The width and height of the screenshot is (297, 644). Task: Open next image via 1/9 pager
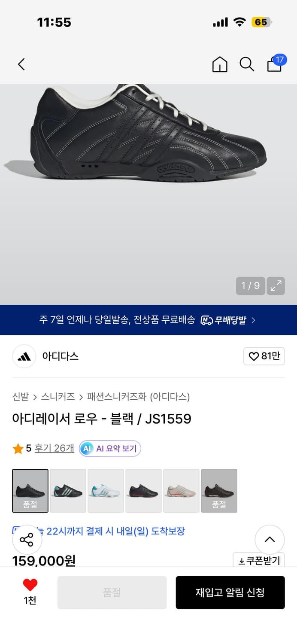coord(250,286)
